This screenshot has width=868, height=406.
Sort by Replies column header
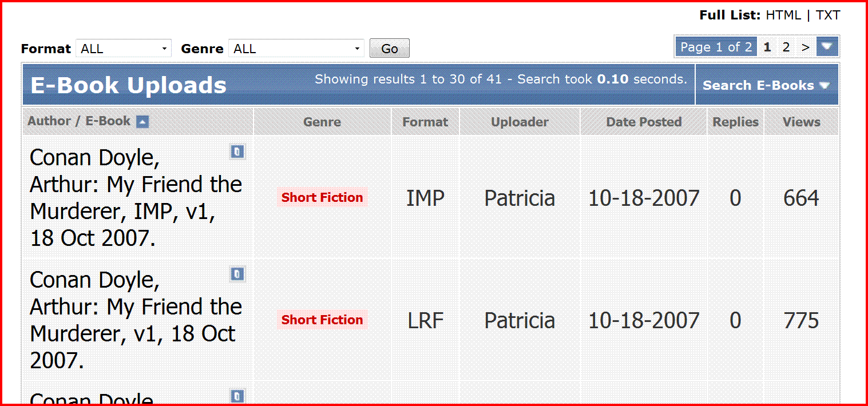(735, 122)
